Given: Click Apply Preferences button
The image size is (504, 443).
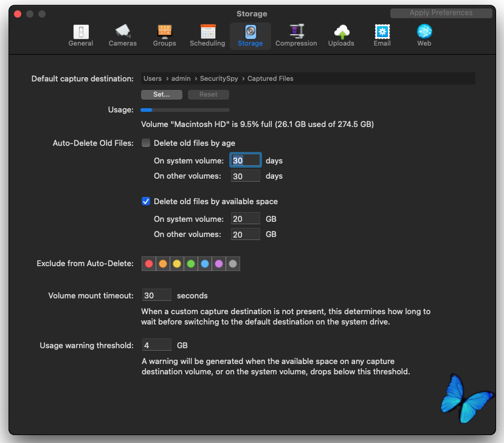Looking at the screenshot, I should pyautogui.click(x=441, y=13).
